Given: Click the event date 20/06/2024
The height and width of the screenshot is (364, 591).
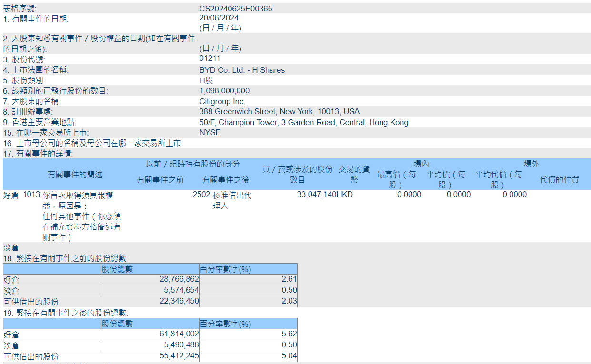Looking at the screenshot, I should (219, 18).
